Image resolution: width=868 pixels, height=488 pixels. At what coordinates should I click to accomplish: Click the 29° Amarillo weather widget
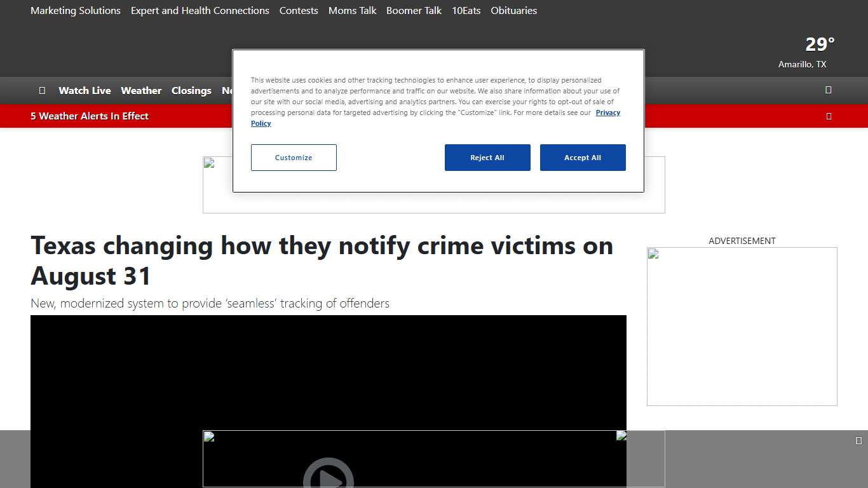pyautogui.click(x=806, y=52)
